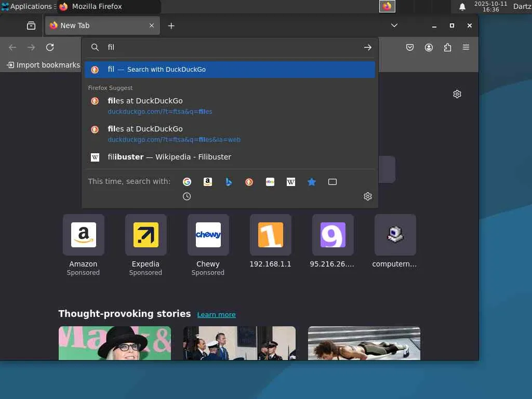532x399 pixels.
Task: Click Firefox icon in workspace switcher
Action: (387, 6)
